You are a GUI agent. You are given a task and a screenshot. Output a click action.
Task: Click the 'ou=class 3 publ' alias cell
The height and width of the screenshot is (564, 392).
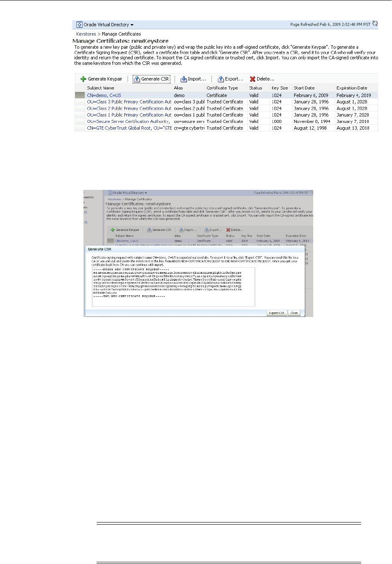point(189,102)
